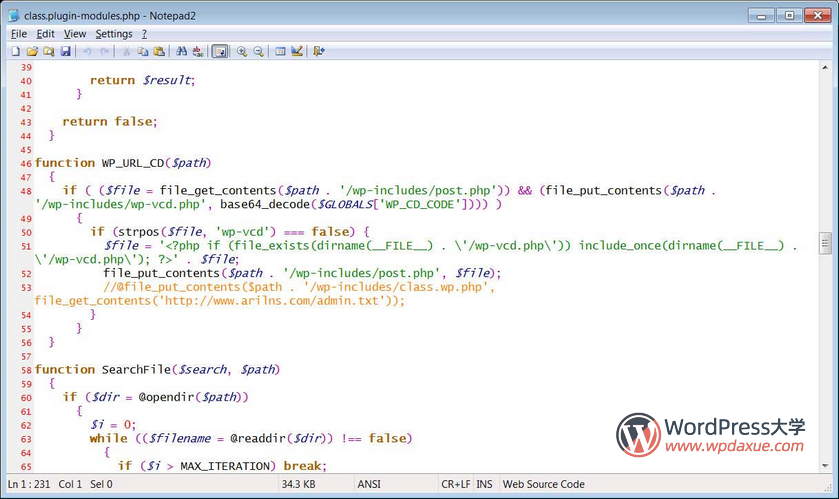Click line number 46 in margin
Image resolution: width=839 pixels, height=499 pixels.
click(26, 164)
